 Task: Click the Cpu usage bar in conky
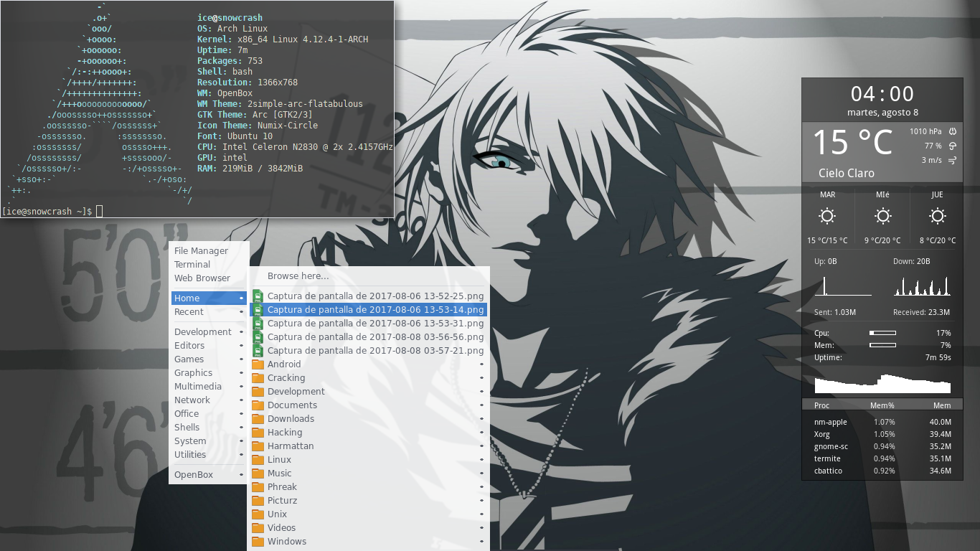tap(882, 333)
